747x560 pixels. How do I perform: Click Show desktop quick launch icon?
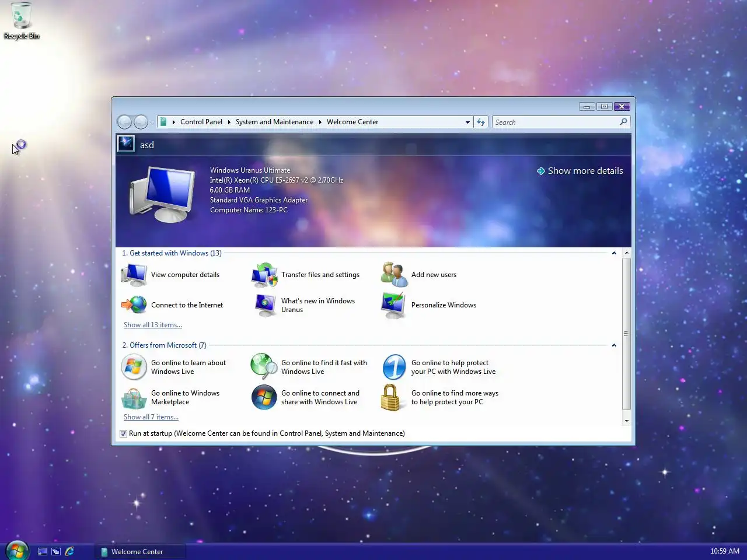point(43,551)
